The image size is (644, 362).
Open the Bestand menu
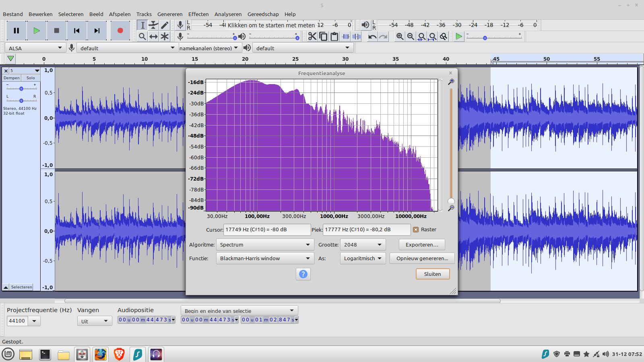13,14
